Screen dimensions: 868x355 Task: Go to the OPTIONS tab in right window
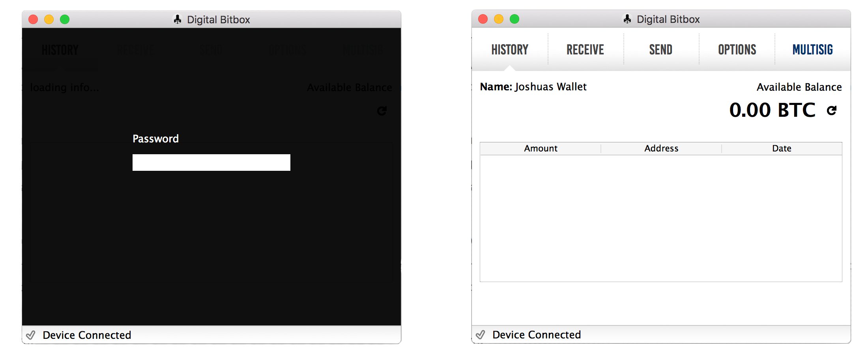coord(737,50)
